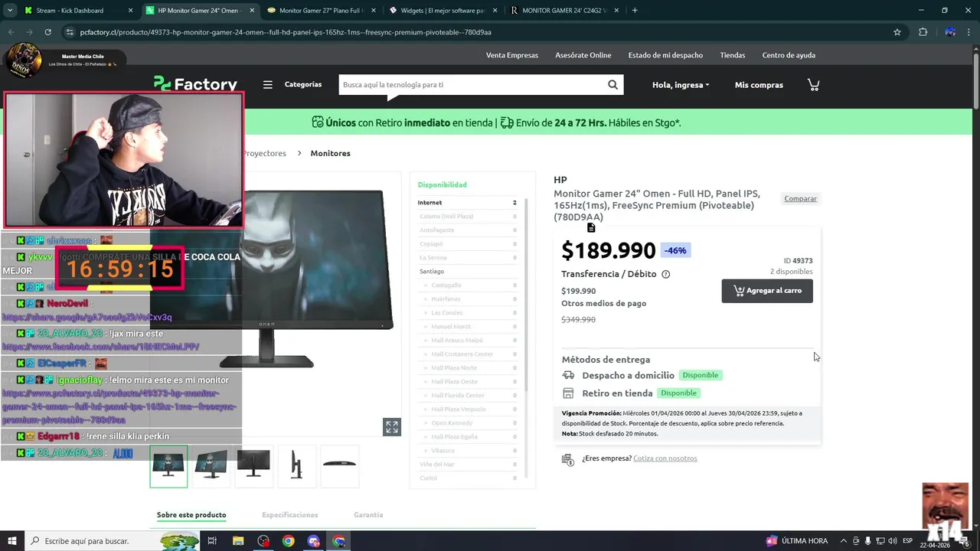
Task: Open the Chrome profile avatar icon
Action: pyautogui.click(x=950, y=32)
